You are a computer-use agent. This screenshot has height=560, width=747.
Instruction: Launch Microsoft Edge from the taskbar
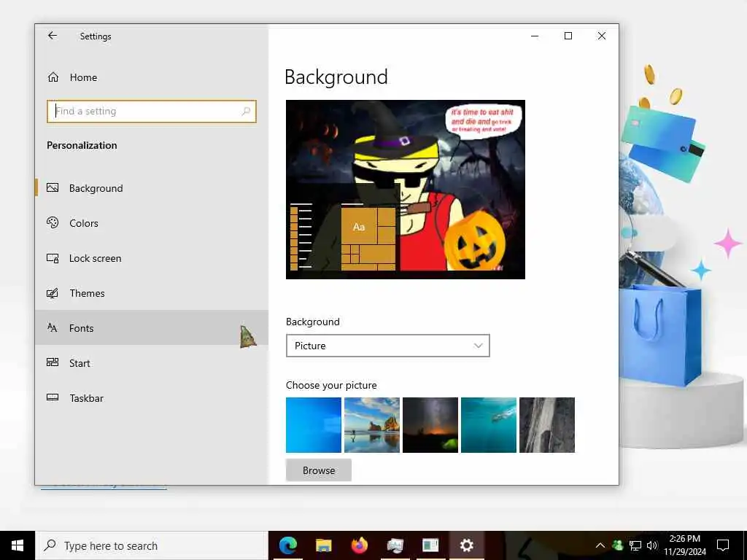pos(287,545)
